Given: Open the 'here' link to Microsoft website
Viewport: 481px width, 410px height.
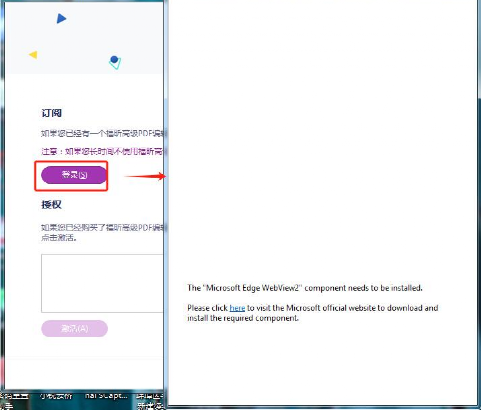Looking at the screenshot, I should (237, 308).
